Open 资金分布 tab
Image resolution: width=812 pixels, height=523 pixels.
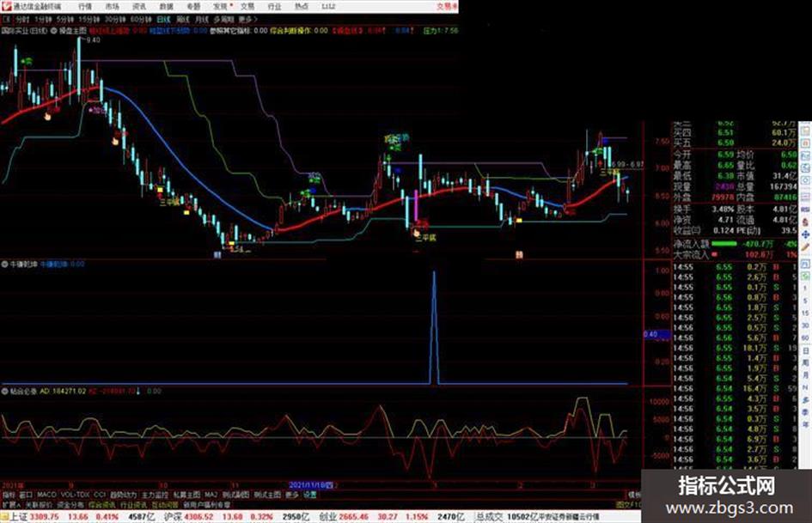click(x=70, y=504)
